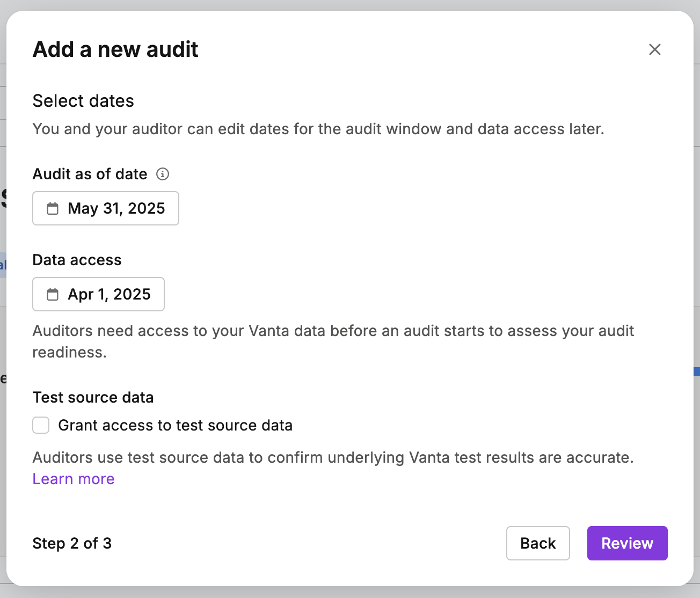
Task: Click the Test source data label
Action: (93, 397)
